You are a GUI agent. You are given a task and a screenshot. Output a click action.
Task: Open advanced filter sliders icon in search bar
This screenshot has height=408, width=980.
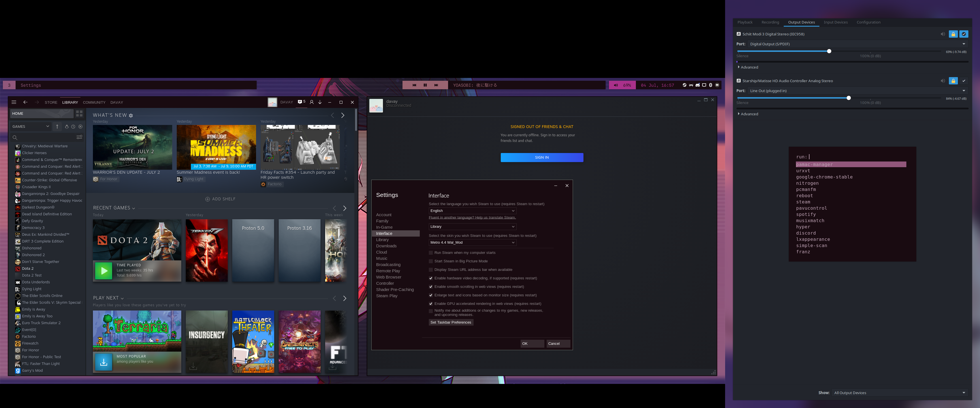click(79, 137)
